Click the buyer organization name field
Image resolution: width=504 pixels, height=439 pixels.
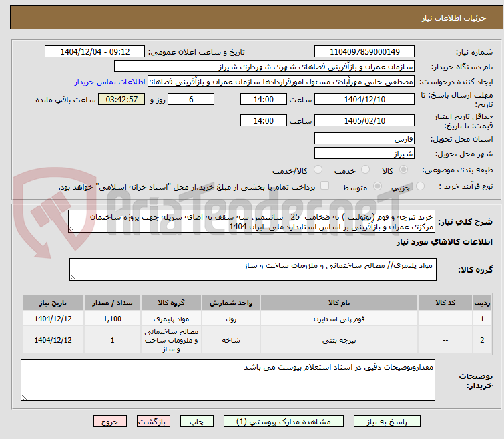264,67
